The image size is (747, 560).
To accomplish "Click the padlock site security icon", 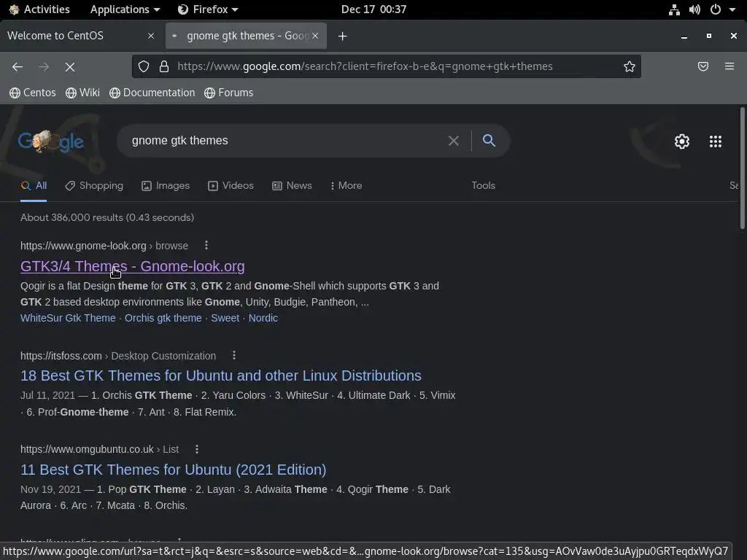I will [164, 66].
